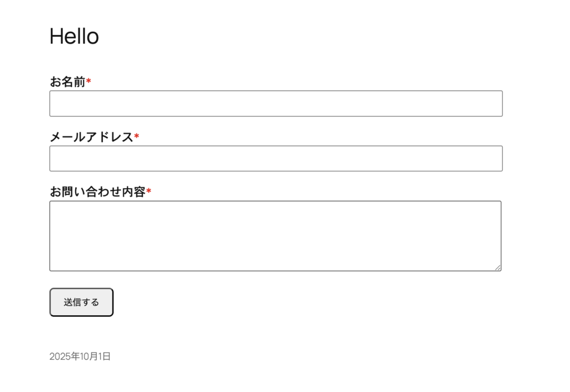Click the Hello page heading

pyautogui.click(x=74, y=37)
